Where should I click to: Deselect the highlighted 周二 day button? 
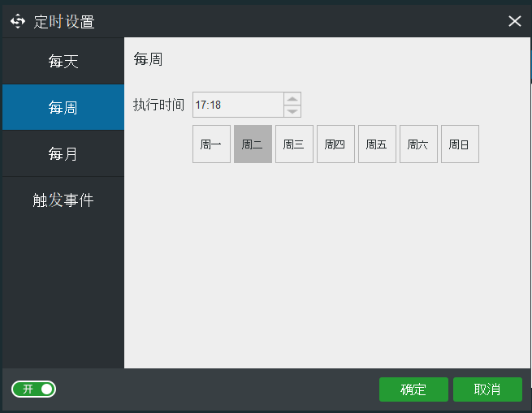tap(253, 144)
